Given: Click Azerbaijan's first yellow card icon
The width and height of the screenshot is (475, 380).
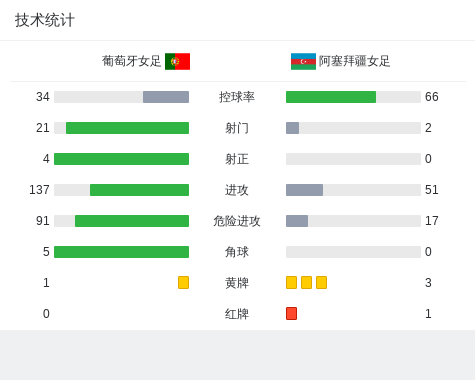Looking at the screenshot, I should (291, 282).
